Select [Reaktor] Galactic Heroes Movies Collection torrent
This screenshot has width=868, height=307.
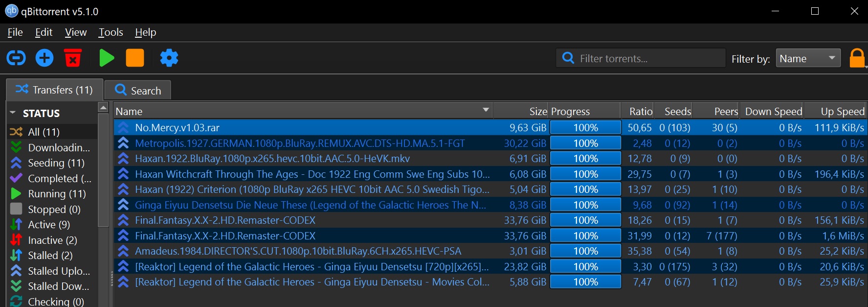click(312, 282)
